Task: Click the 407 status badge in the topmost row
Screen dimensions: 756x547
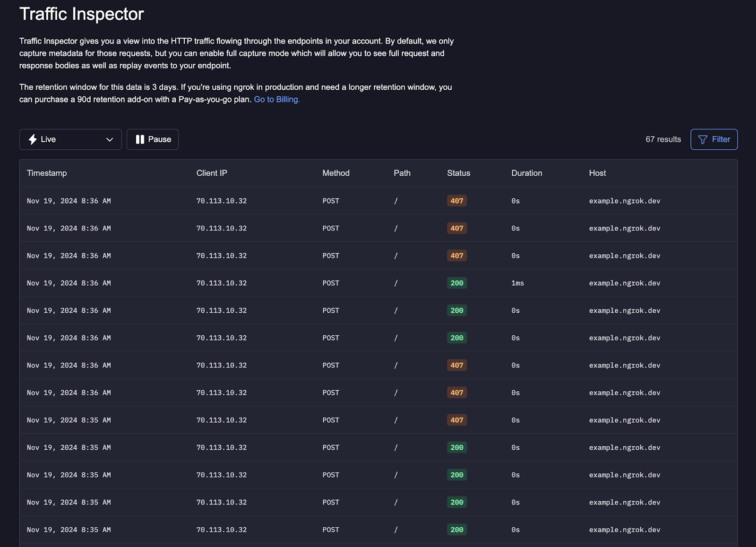Action: (456, 201)
